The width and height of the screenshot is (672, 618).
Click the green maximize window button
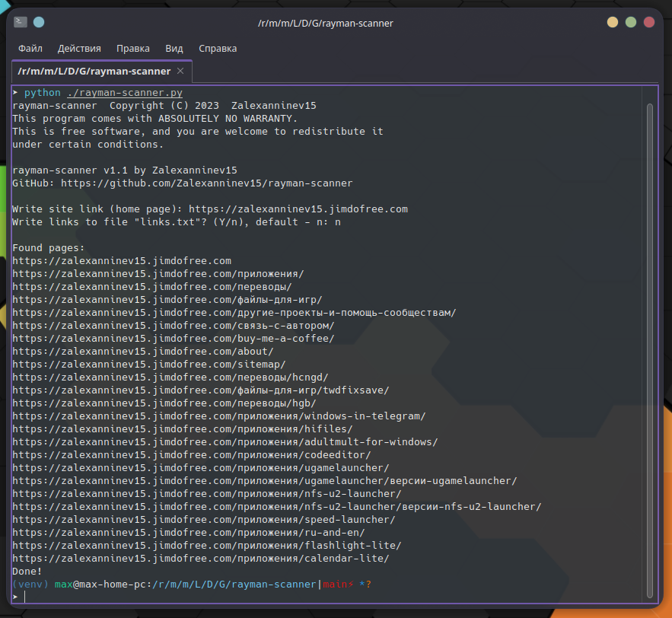pos(631,22)
